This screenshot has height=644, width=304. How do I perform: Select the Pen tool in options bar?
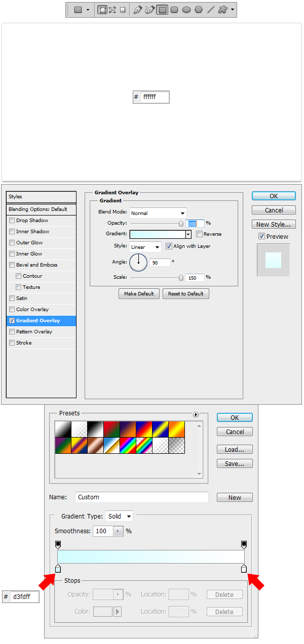137,10
